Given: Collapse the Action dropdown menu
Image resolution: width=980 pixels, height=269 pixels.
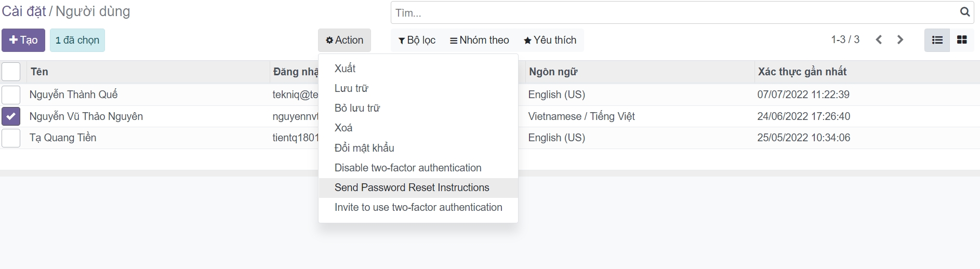Looking at the screenshot, I should click(344, 40).
